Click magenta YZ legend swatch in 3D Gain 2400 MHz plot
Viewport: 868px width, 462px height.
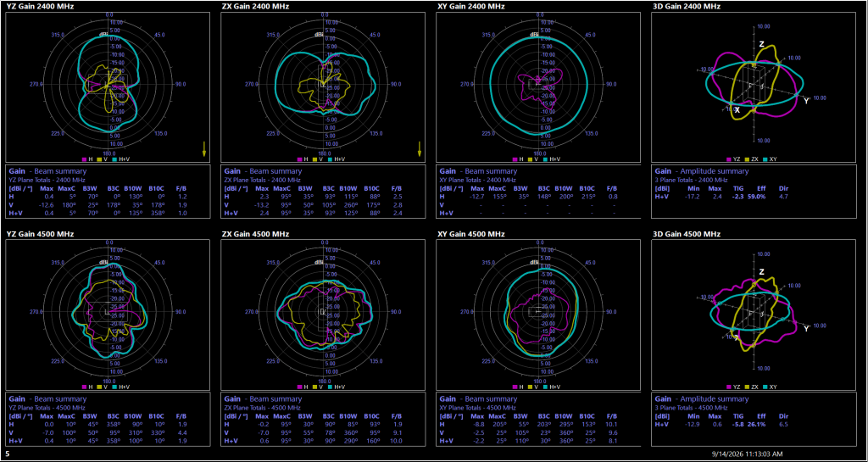tap(728, 159)
